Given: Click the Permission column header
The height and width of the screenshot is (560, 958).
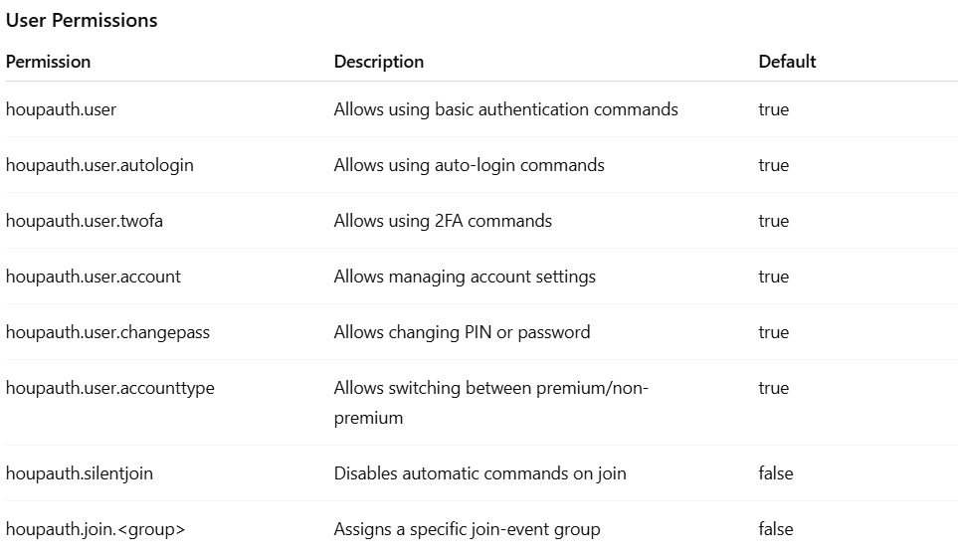Looking at the screenshot, I should pos(48,62).
